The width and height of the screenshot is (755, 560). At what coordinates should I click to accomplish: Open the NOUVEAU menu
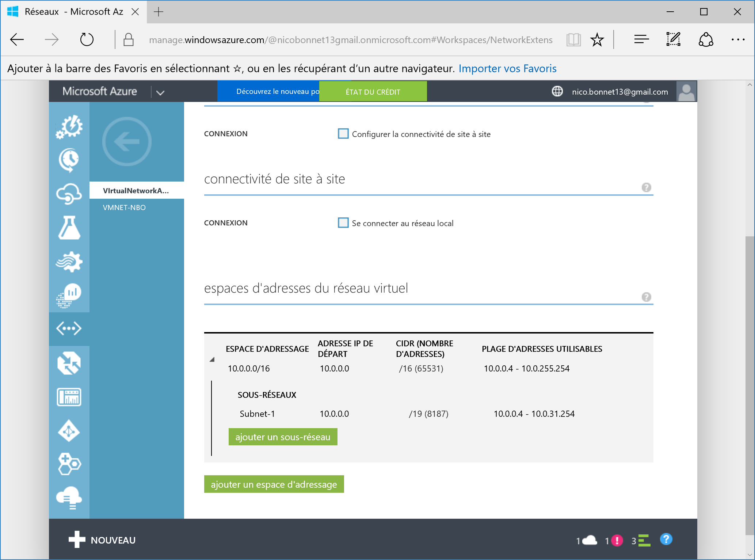pos(102,540)
